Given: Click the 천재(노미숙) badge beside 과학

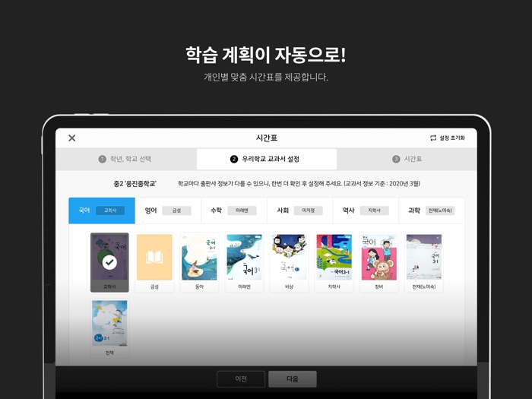Looking at the screenshot, I should click(440, 211).
